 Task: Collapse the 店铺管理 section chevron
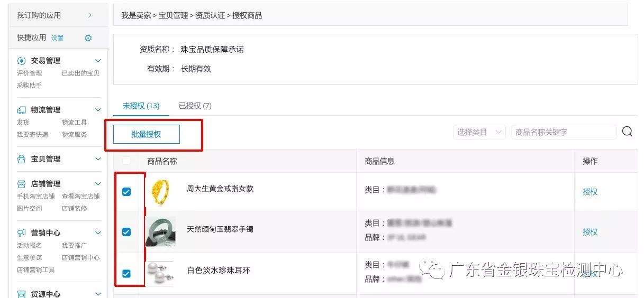coord(98,184)
